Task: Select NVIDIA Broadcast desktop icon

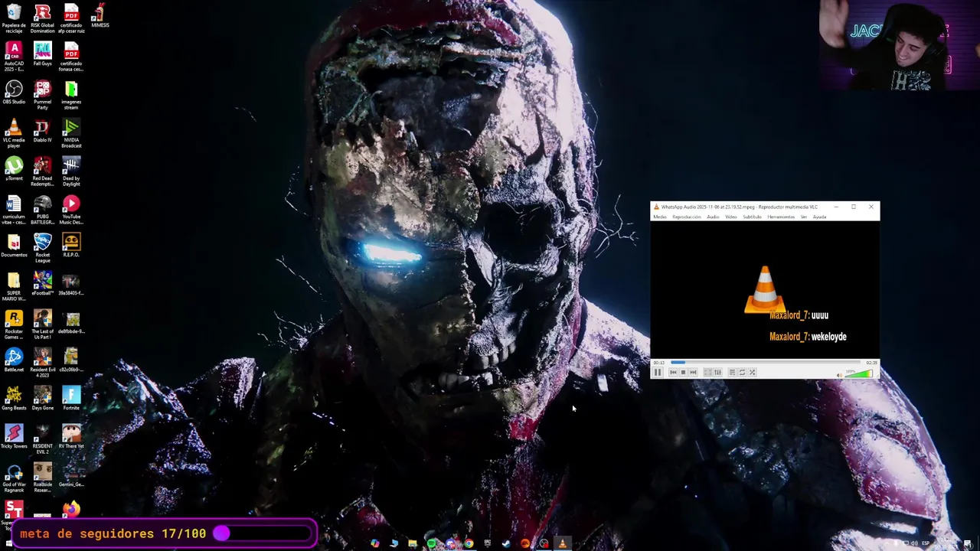Action: point(71,134)
